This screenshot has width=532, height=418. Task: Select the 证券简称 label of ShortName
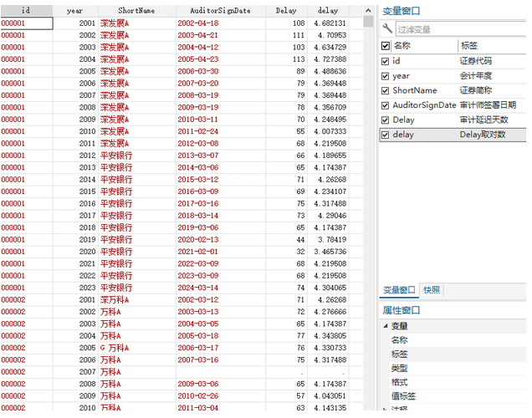[x=476, y=90]
